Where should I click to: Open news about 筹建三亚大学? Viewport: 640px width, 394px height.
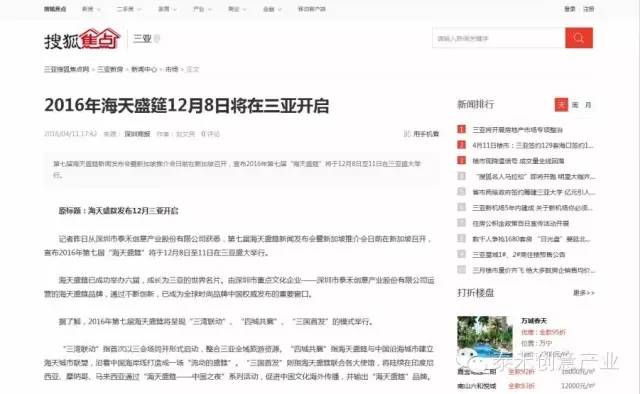[534, 192]
